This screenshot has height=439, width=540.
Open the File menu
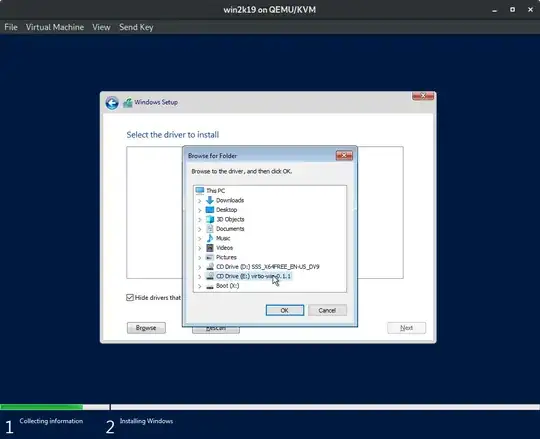(11, 27)
